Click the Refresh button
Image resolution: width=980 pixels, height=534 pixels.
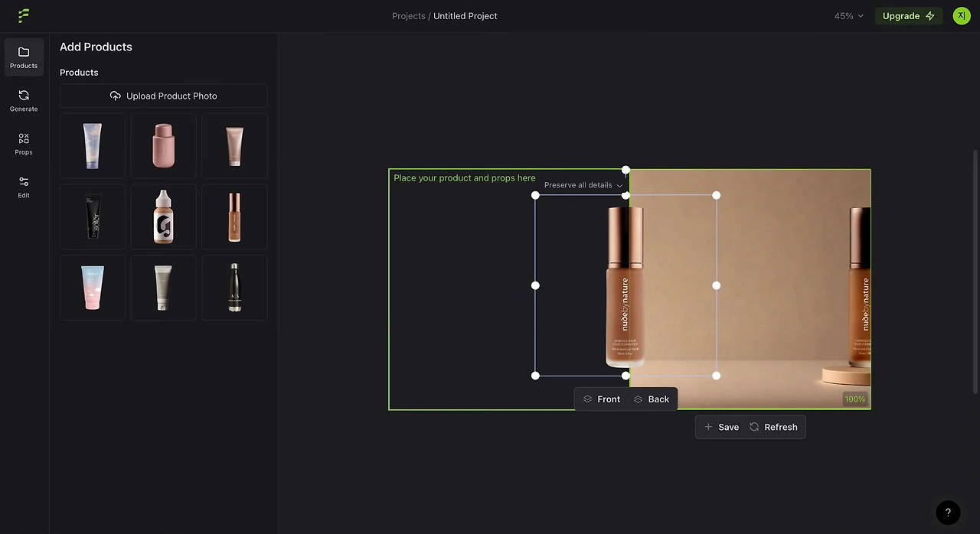pos(773,427)
